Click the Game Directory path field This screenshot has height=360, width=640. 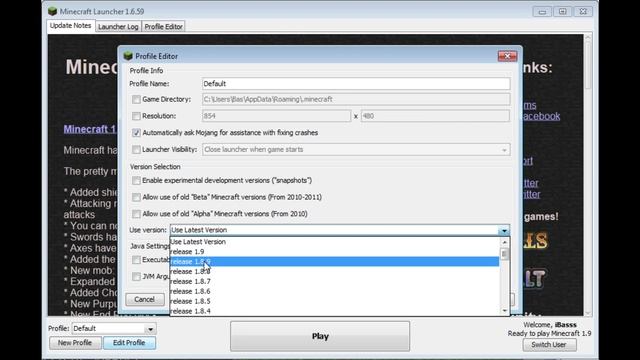[x=356, y=99]
